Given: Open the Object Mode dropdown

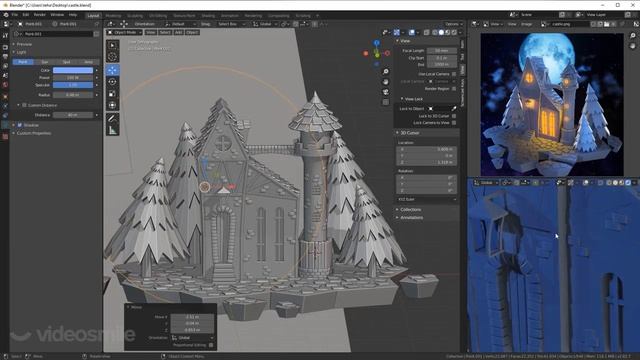Looking at the screenshot, I should click(x=124, y=32).
